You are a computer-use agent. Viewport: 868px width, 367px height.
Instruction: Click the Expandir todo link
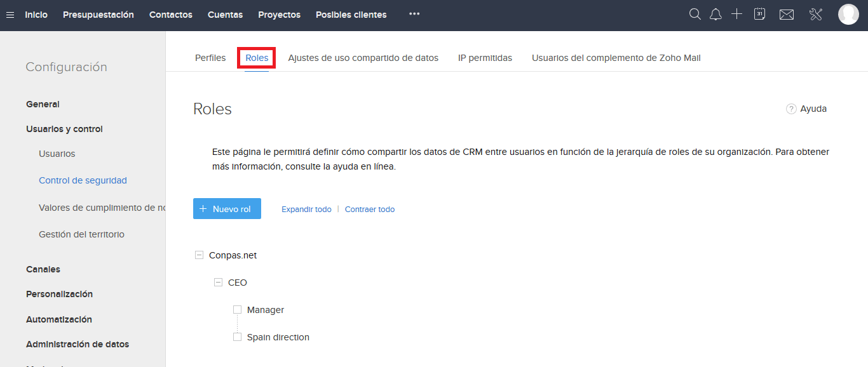pyautogui.click(x=306, y=209)
